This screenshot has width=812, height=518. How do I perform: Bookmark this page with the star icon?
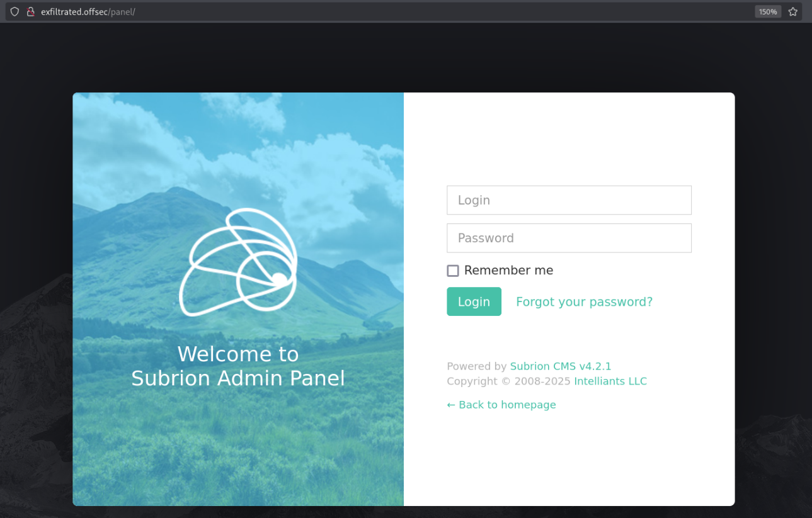coord(793,11)
